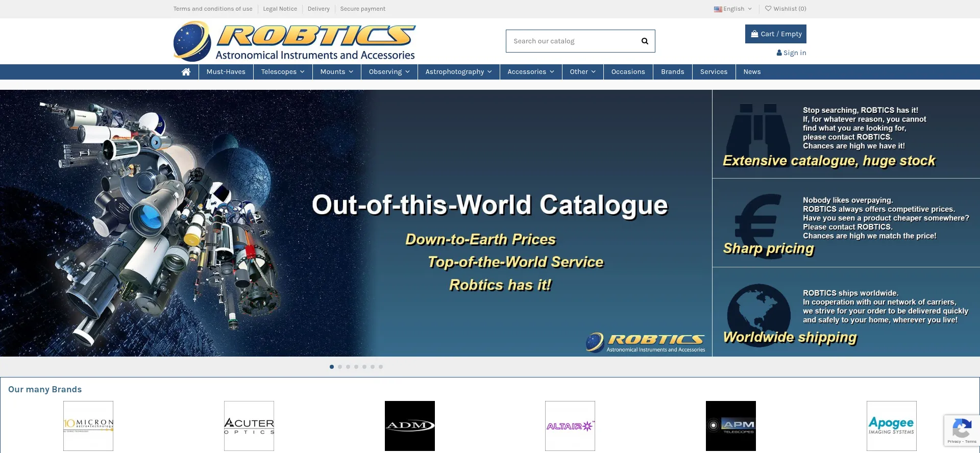The height and width of the screenshot is (453, 980).
Task: Open Delivery link
Action: tap(318, 9)
